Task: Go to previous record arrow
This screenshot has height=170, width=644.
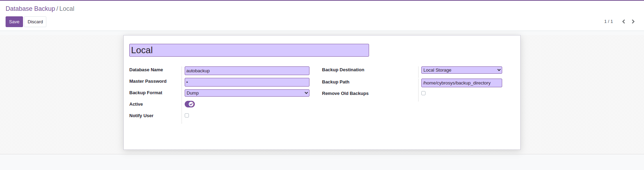Action: (623, 22)
